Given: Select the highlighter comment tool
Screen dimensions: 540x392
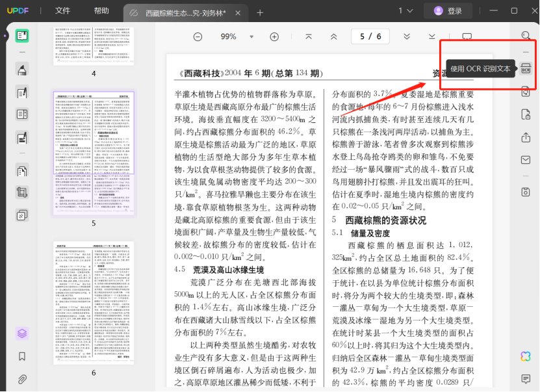Looking at the screenshot, I should click(x=22, y=70).
